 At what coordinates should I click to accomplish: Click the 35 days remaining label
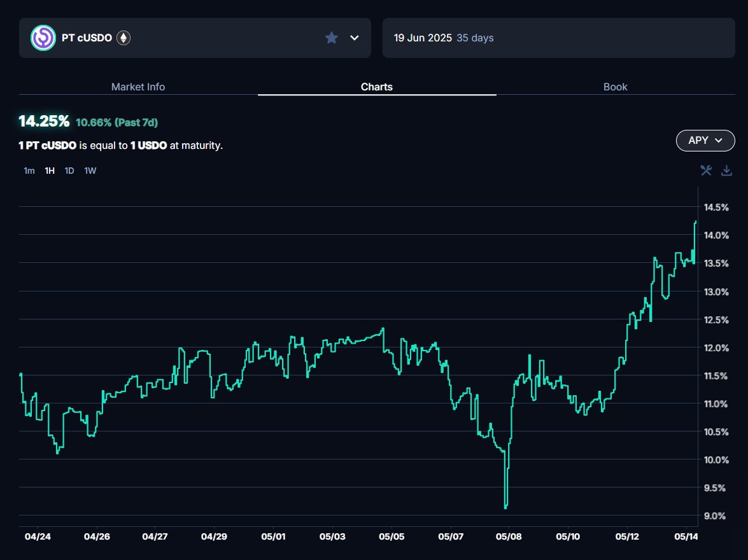click(x=475, y=38)
